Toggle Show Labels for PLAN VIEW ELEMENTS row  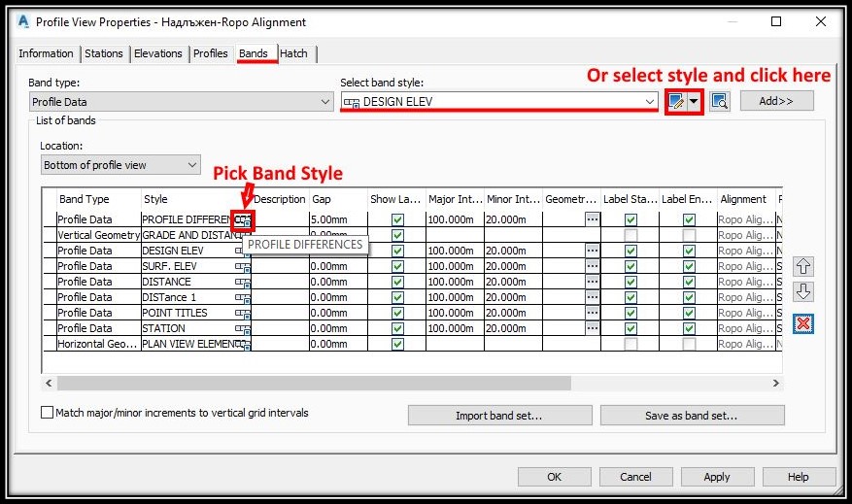pos(397,345)
